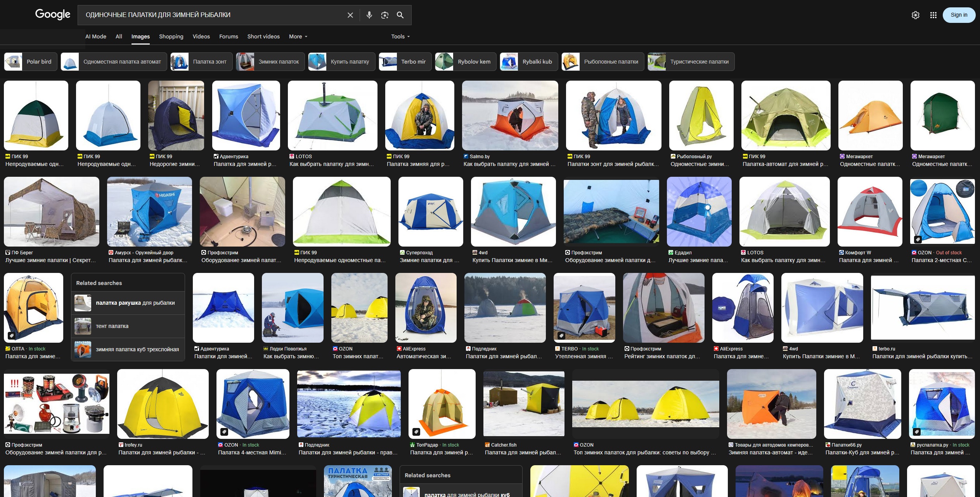Click product tag icon on ОЛТА tent image
The width and height of the screenshot is (980, 497).
[11, 335]
